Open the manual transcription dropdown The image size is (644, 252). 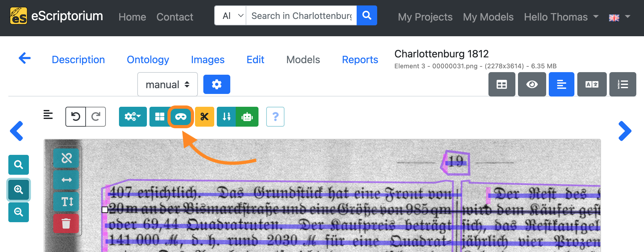pyautogui.click(x=167, y=84)
